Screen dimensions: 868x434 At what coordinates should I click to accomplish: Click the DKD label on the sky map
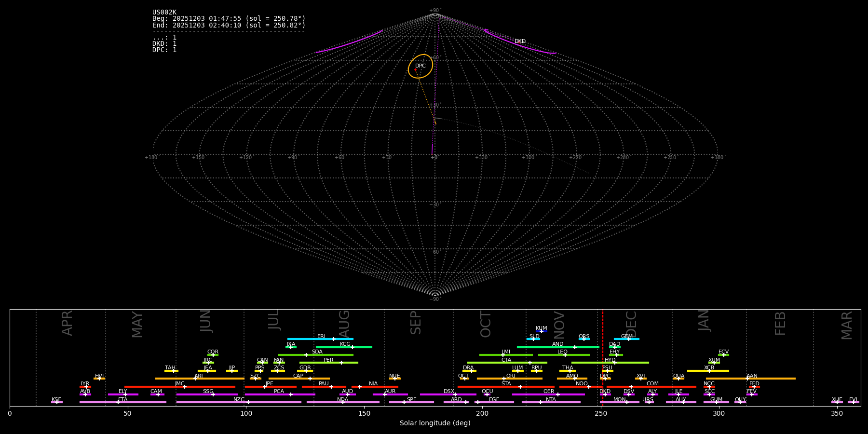[x=520, y=41]
